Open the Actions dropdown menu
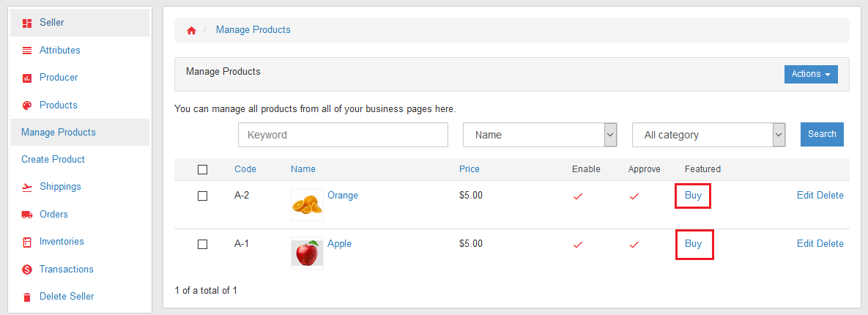Screen dimensions: 868x315 pos(811,74)
